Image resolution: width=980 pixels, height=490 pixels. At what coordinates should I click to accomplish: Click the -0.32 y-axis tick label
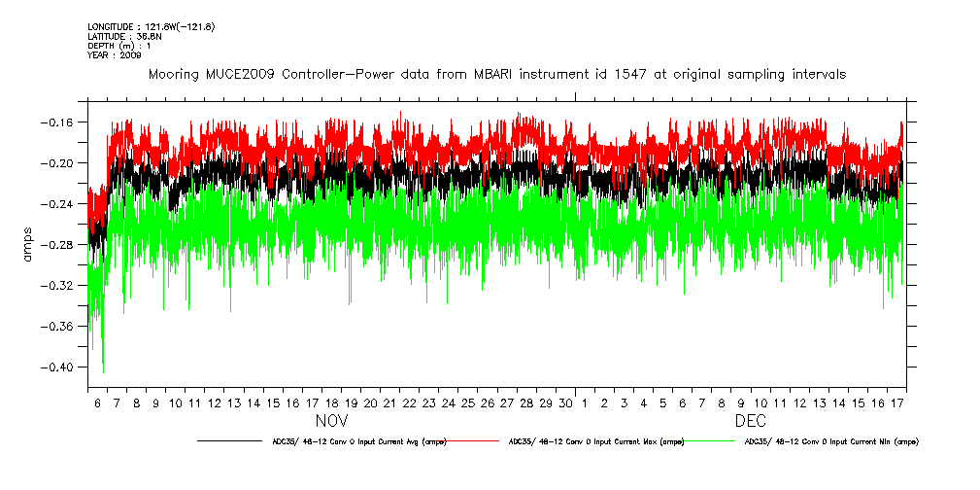pyautogui.click(x=64, y=286)
